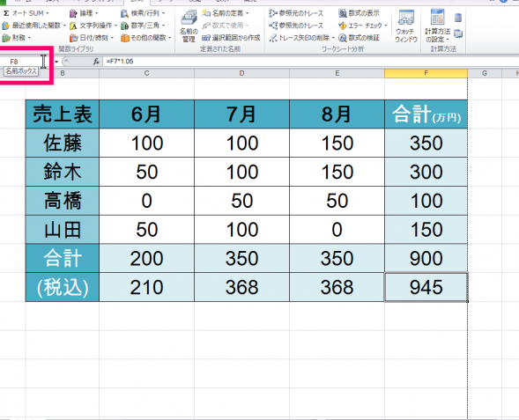Open the Watch Window (ウォッチウィンドウ)
Viewport: 519px width, 420px height.
click(x=406, y=26)
